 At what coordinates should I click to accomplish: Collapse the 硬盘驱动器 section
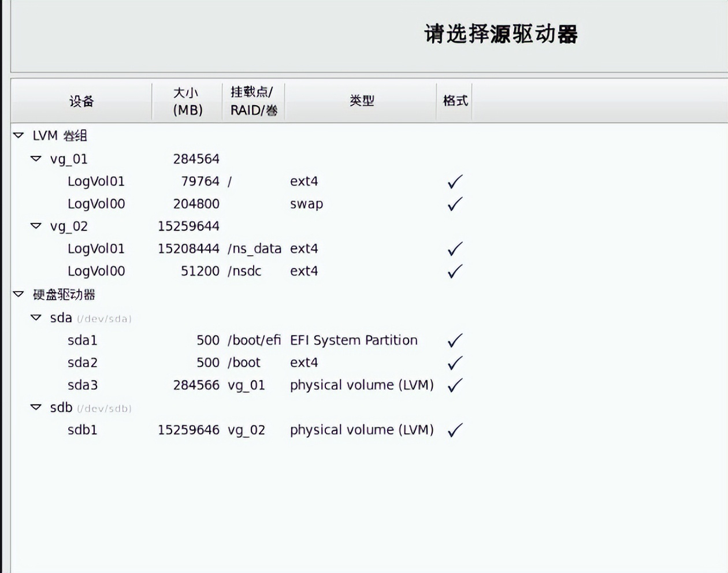tap(17, 295)
